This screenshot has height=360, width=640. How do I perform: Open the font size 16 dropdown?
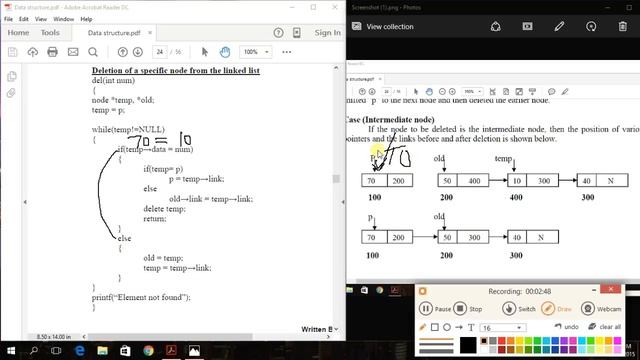(504, 328)
